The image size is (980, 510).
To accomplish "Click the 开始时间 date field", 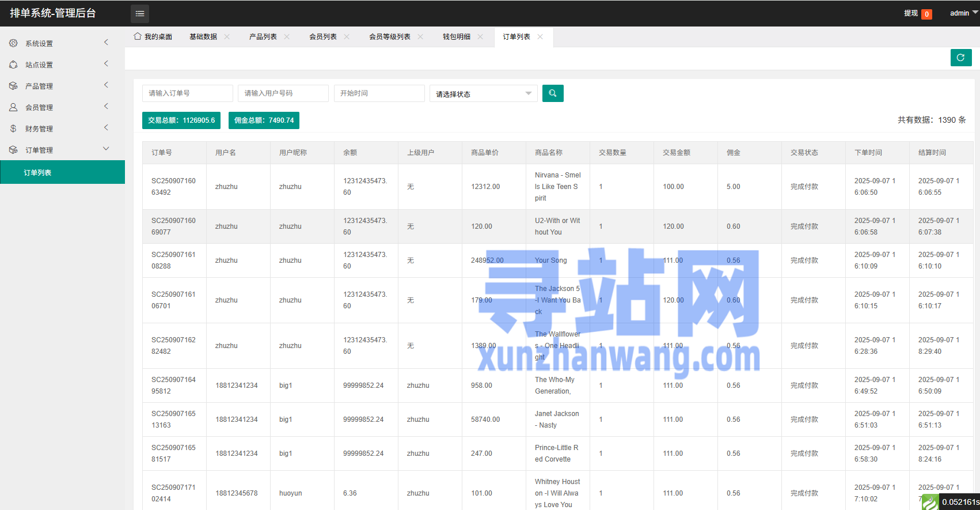I will coord(379,93).
